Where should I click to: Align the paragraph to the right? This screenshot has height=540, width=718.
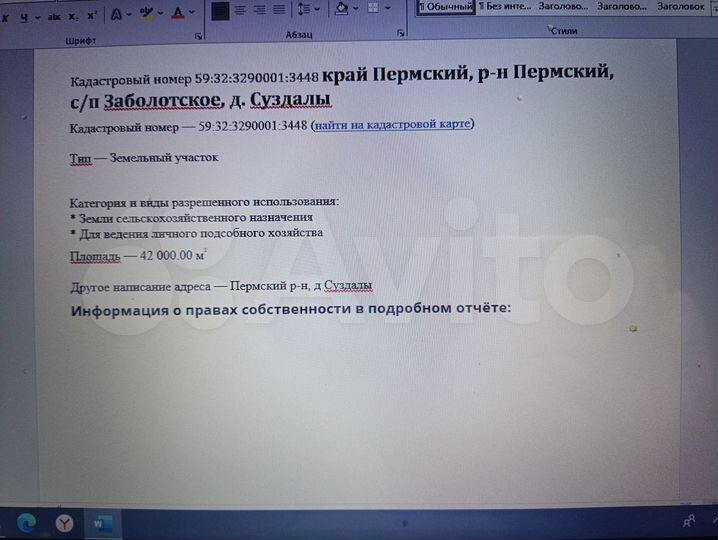[259, 9]
